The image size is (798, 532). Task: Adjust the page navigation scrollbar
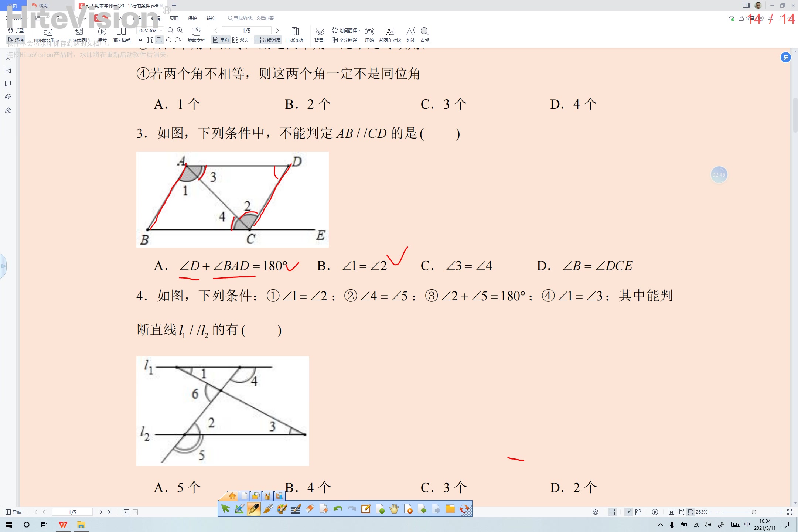pyautogui.click(x=72, y=511)
